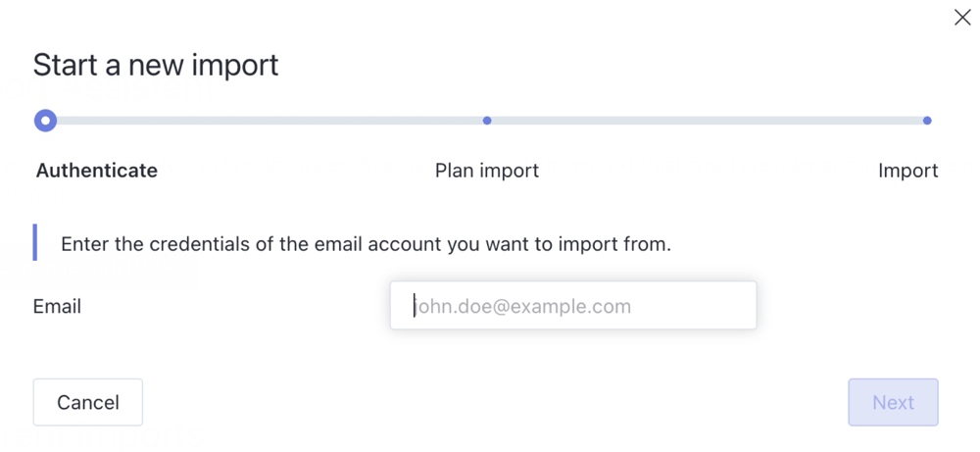Click the blue accent bar beside instructions
The height and width of the screenshot is (452, 980).
(35, 242)
